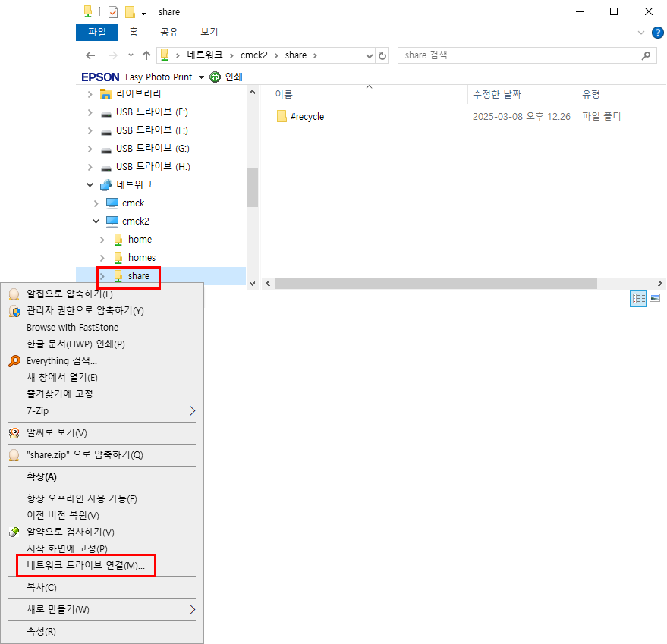The width and height of the screenshot is (667, 644).
Task: Select USB 드라이브 (E:) in the tree
Action: (152, 112)
